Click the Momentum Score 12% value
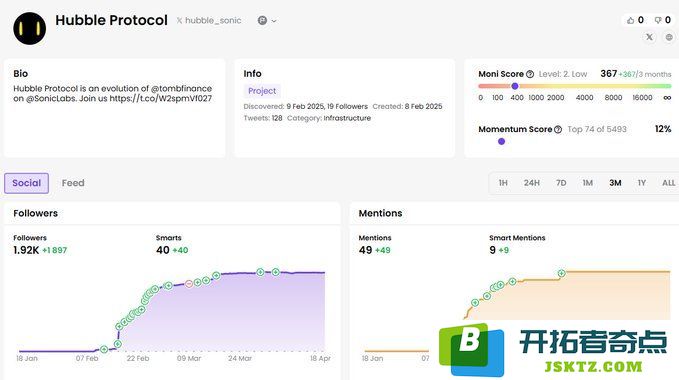 pyautogui.click(x=663, y=129)
